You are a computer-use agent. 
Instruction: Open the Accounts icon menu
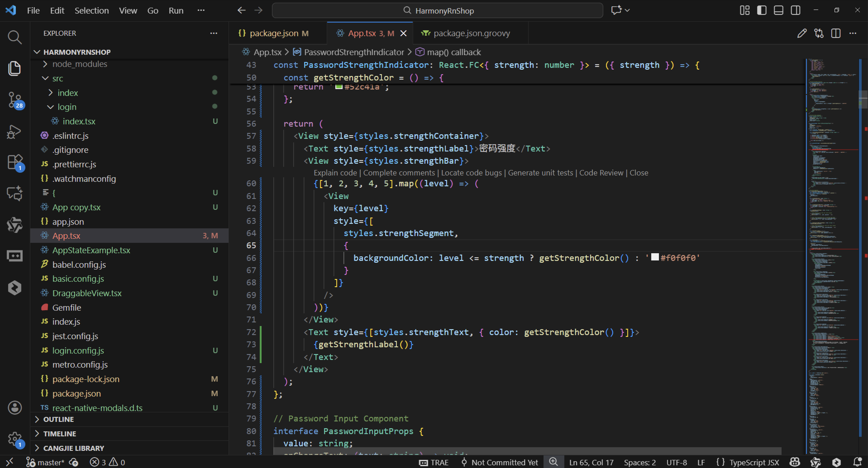14,408
